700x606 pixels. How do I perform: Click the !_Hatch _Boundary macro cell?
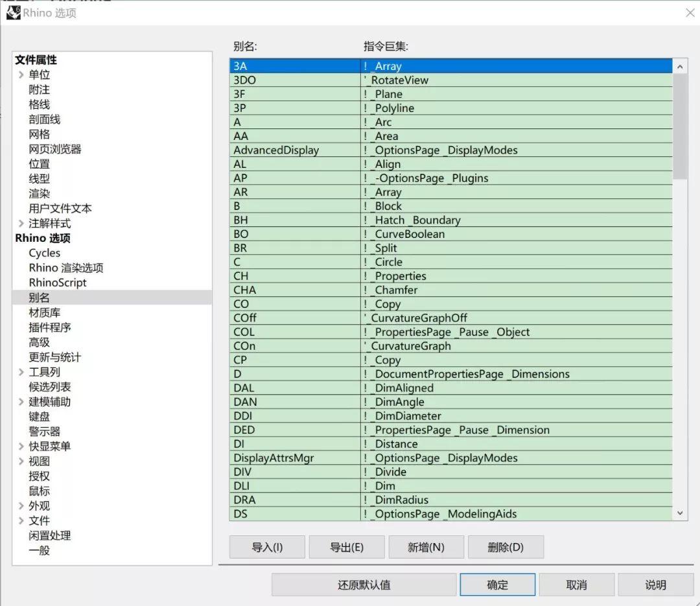517,220
